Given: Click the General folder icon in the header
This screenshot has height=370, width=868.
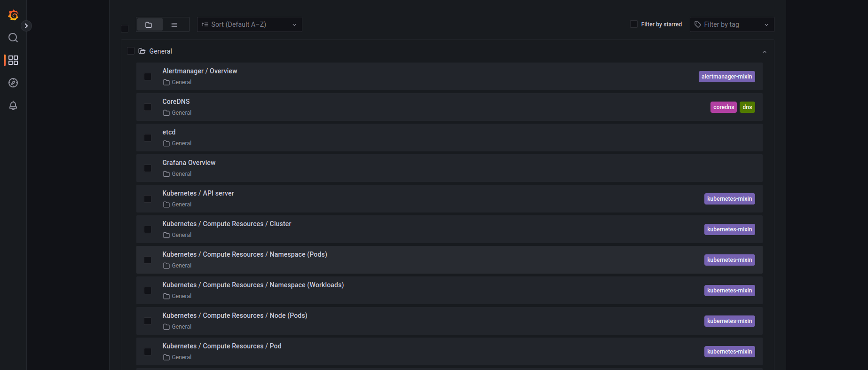Looking at the screenshot, I should tap(142, 51).
